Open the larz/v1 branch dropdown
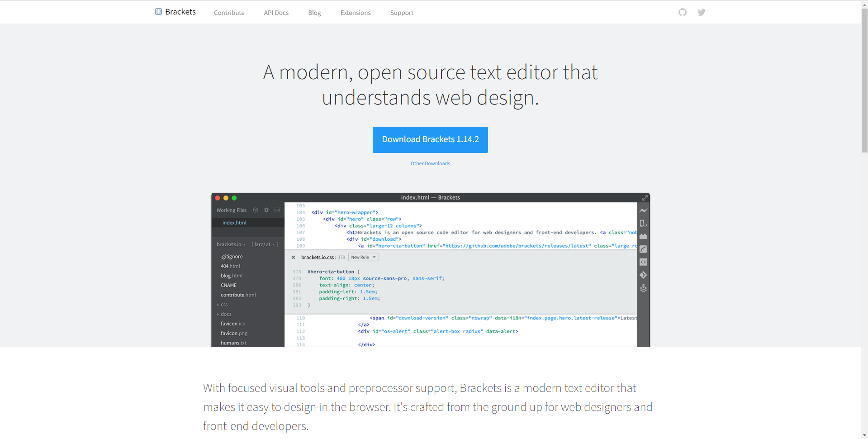Screen dimensions: 868x439 tap(265, 244)
